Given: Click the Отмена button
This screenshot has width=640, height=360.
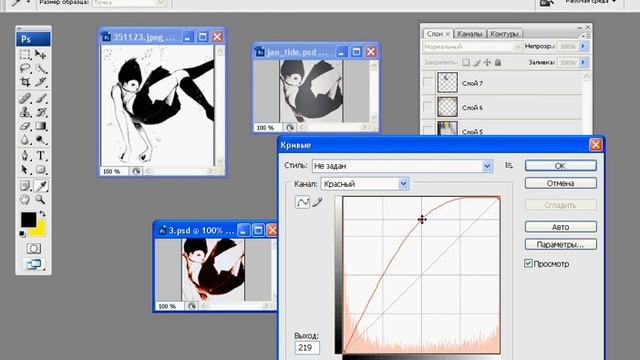Looking at the screenshot, I should coord(560,183).
